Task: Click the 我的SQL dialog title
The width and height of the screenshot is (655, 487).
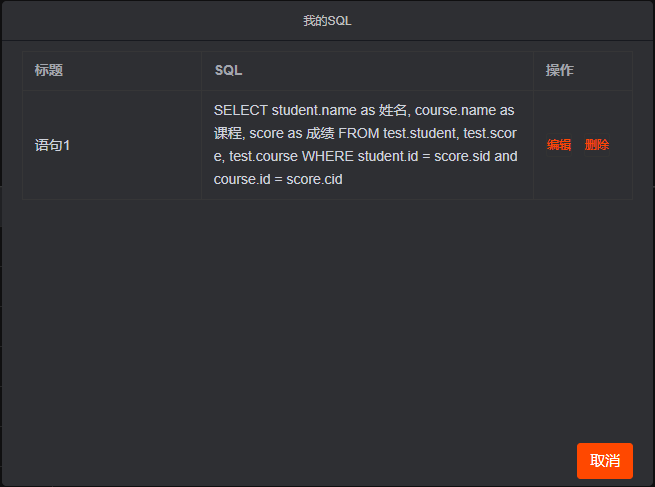Action: click(327, 21)
